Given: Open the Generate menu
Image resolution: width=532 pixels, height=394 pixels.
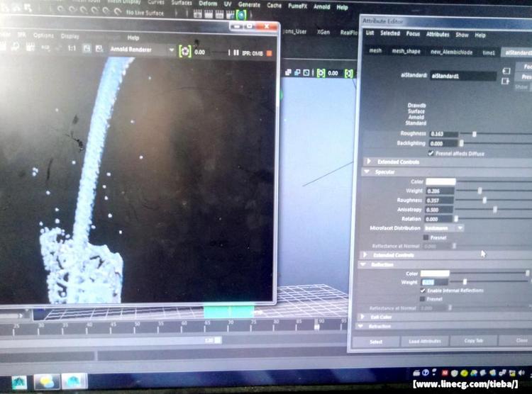Looking at the screenshot, I should (249, 5).
